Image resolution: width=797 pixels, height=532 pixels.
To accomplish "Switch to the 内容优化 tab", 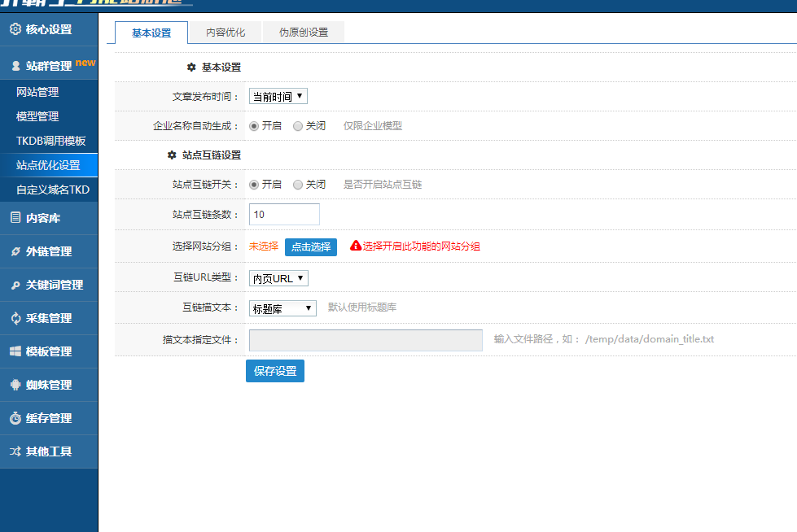I will pyautogui.click(x=226, y=33).
